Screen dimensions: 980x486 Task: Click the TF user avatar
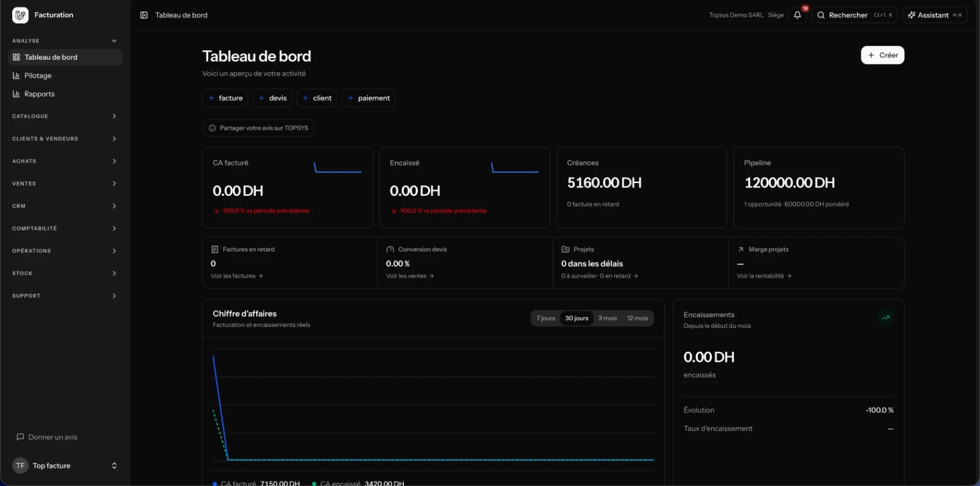[20, 466]
